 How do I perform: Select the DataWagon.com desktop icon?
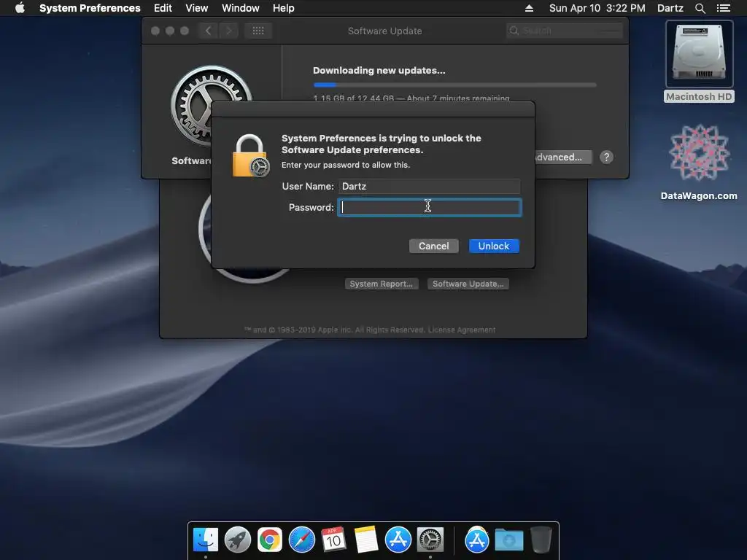click(x=699, y=163)
